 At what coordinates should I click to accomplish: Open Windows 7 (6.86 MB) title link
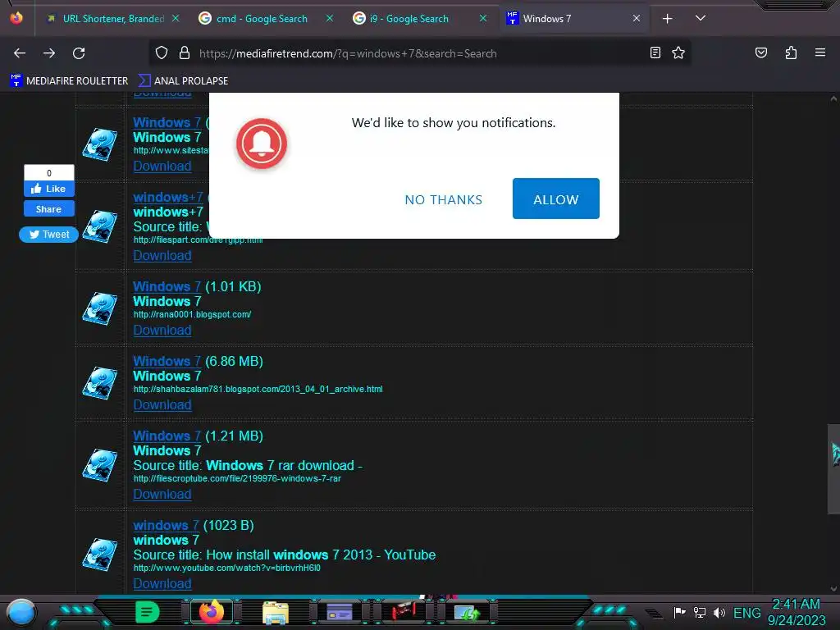pyautogui.click(x=167, y=361)
